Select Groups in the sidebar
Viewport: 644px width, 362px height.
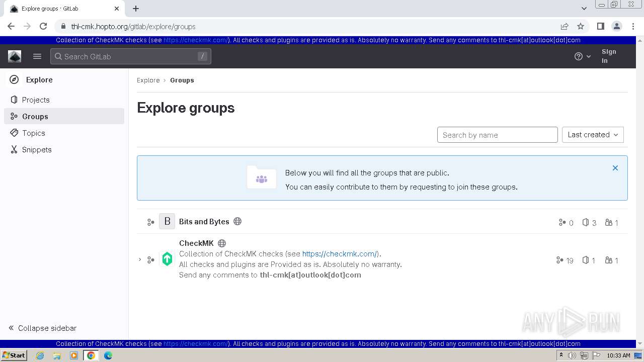(x=64, y=116)
